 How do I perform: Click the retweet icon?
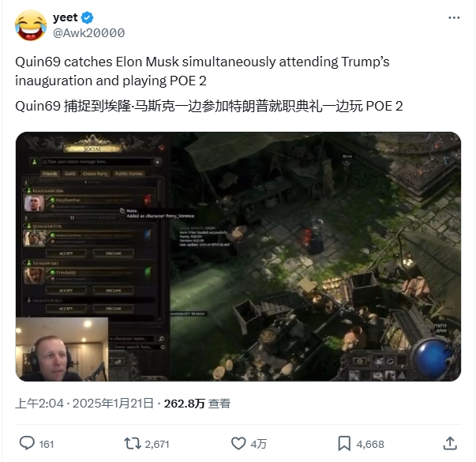pos(133,444)
